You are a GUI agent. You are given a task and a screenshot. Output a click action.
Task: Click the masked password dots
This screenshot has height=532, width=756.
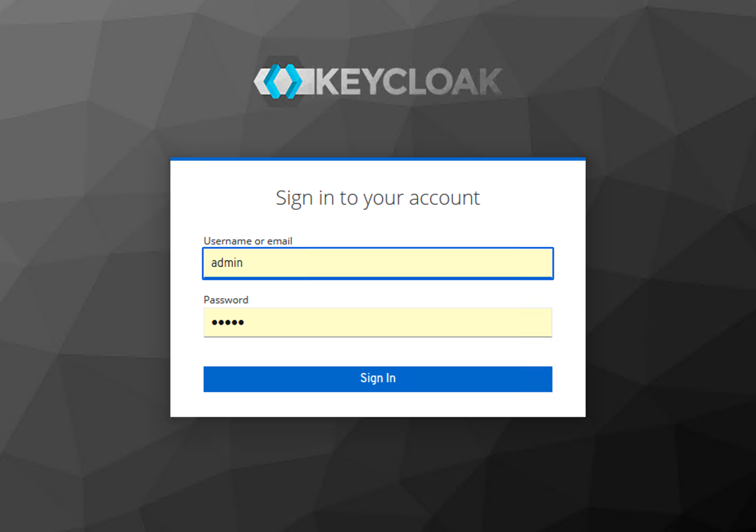228,322
